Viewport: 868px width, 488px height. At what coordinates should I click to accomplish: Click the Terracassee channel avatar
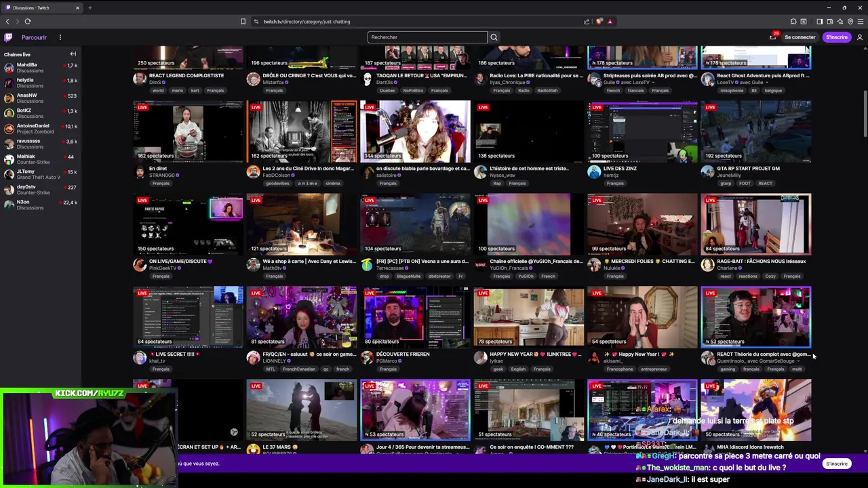pos(367,265)
